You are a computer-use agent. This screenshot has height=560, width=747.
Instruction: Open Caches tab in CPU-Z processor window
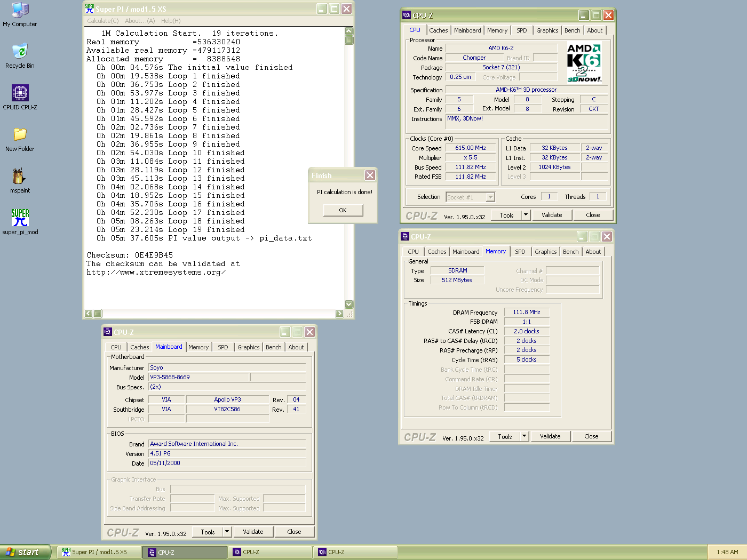tap(439, 30)
